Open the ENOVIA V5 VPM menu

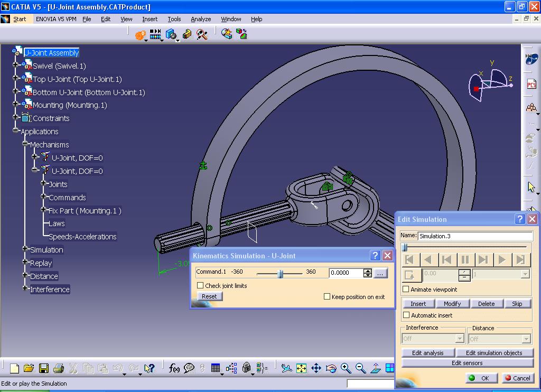pos(56,19)
